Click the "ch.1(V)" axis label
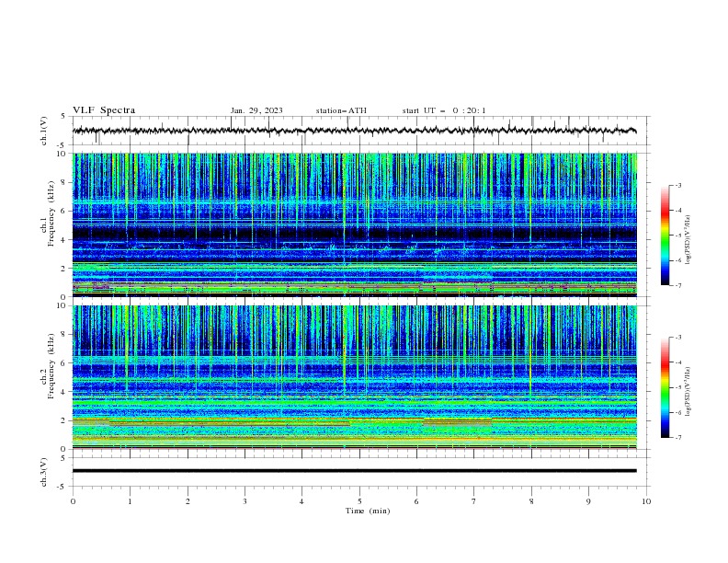The width and height of the screenshot is (728, 563). (x=44, y=131)
